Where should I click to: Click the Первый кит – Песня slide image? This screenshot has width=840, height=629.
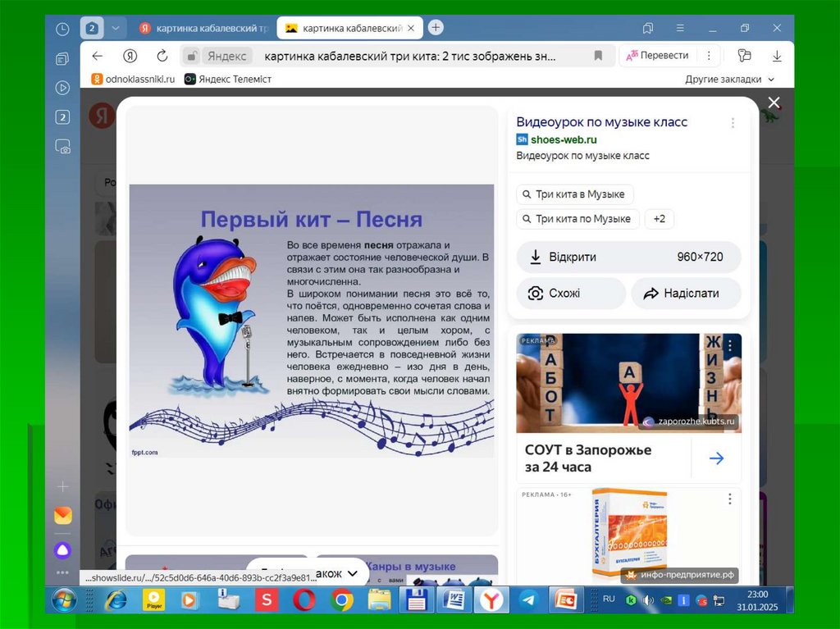(312, 321)
